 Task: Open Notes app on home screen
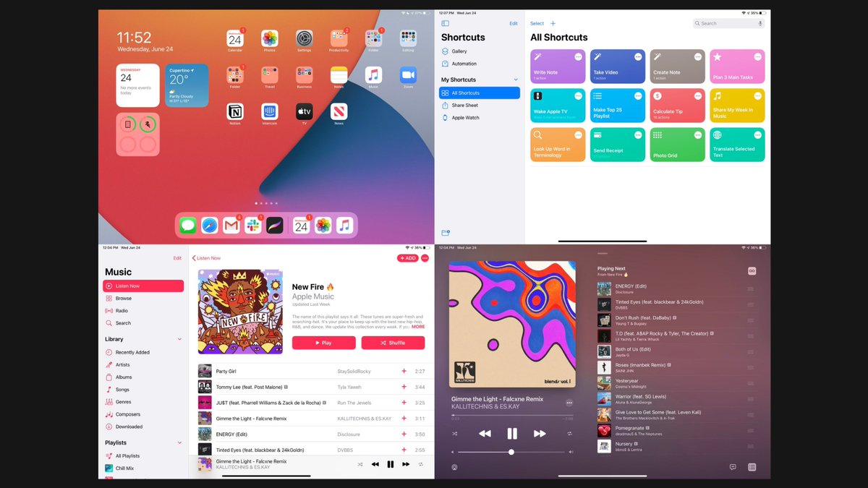[x=339, y=74]
